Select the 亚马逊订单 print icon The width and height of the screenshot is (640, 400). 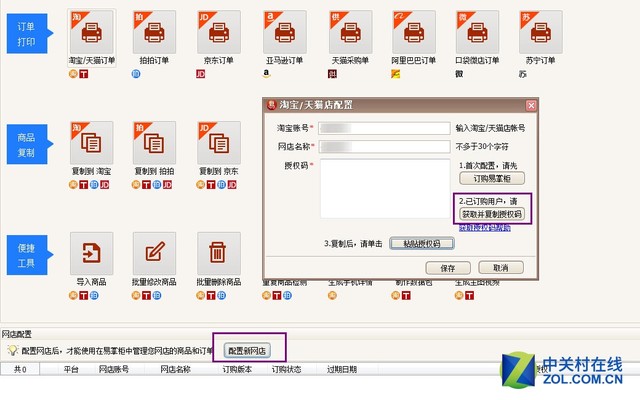point(284,33)
